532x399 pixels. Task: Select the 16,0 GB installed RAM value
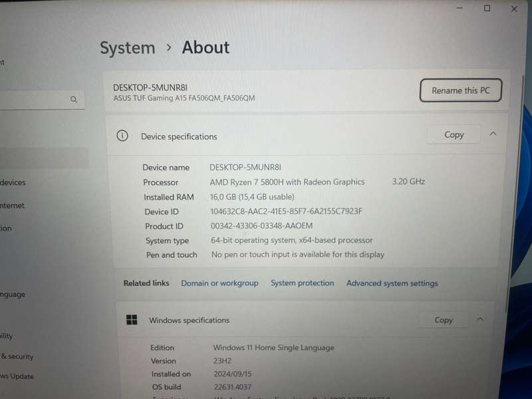252,197
